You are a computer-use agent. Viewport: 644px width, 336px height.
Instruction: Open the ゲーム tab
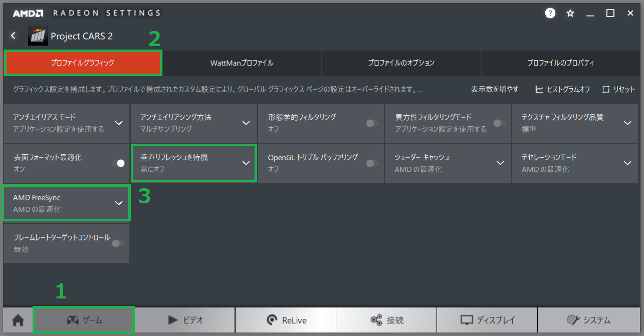[x=84, y=320]
